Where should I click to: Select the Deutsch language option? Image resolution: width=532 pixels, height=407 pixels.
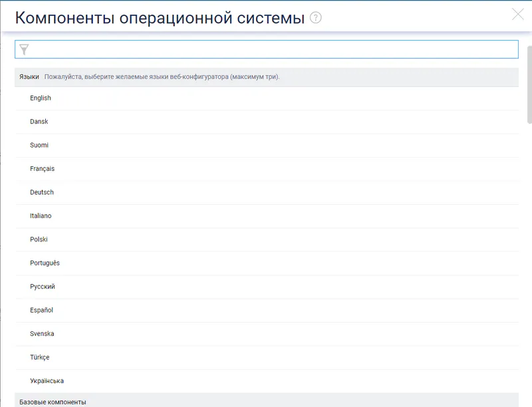pos(267,192)
